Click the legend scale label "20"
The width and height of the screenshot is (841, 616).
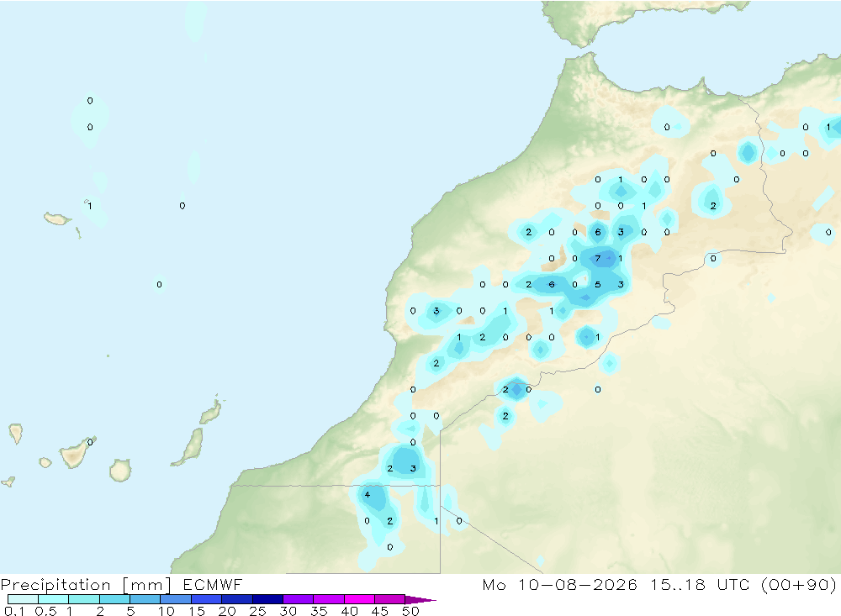pyautogui.click(x=227, y=611)
